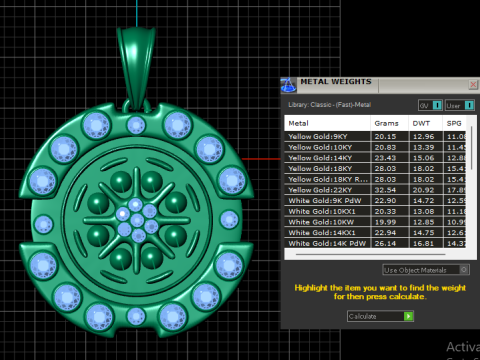Select the pendant's center gem cluster
Screen dimensions: 480x360
(137, 220)
